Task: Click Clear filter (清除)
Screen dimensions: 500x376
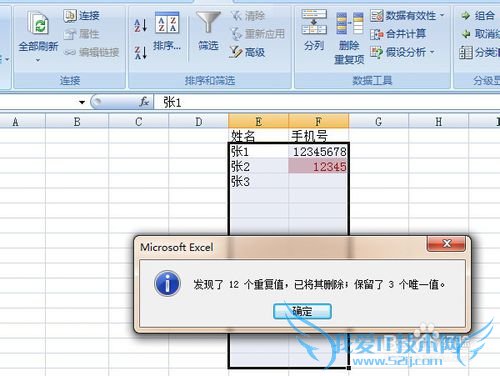Action: pos(248,15)
